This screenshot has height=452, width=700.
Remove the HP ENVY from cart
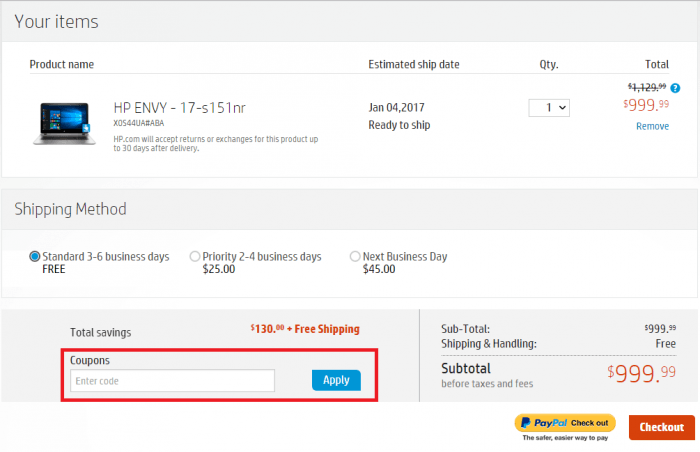(x=652, y=126)
